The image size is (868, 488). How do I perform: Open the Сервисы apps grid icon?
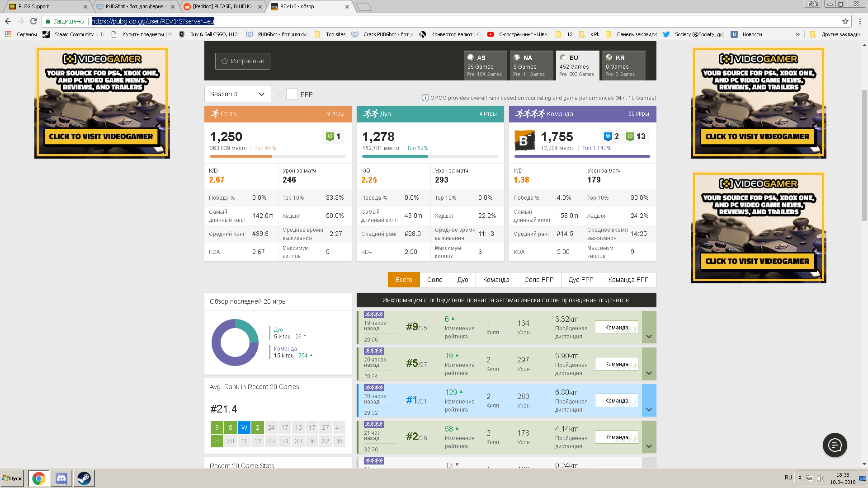pos(8,34)
